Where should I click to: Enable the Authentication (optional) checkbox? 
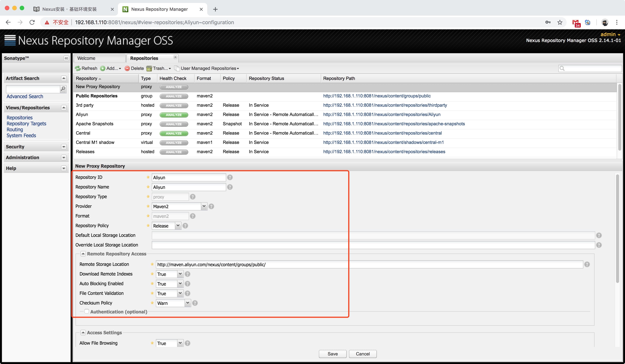coord(86,311)
